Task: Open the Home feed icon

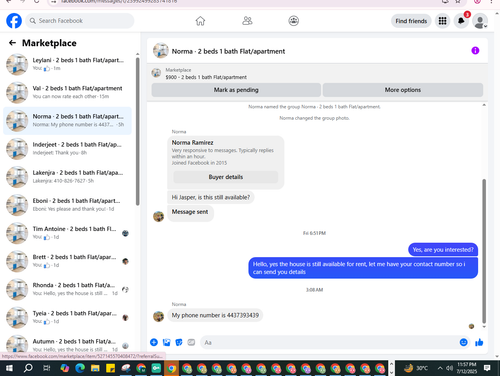Action: [x=200, y=21]
